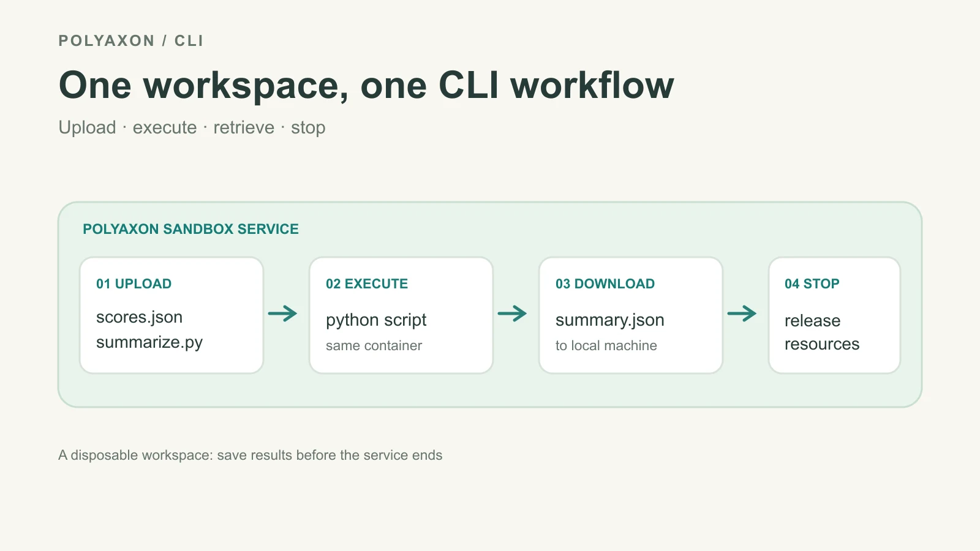This screenshot has width=980, height=551.
Task: Select the 03 DOWNLOAD step heading
Action: coord(605,284)
